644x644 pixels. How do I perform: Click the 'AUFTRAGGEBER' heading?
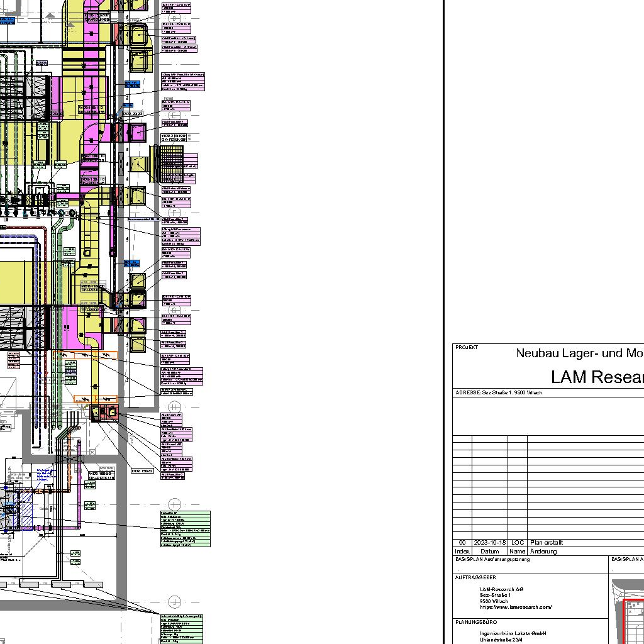tap(475, 577)
